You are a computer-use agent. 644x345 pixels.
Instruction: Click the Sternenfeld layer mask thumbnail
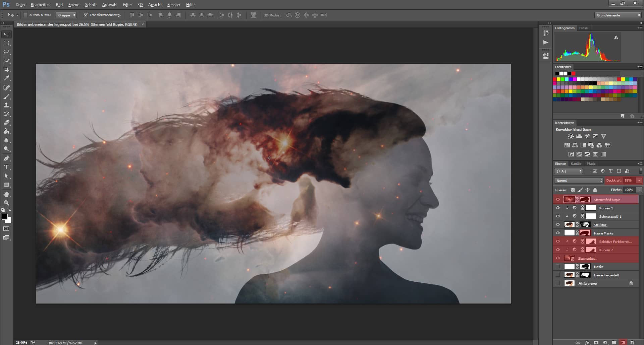pos(569,258)
